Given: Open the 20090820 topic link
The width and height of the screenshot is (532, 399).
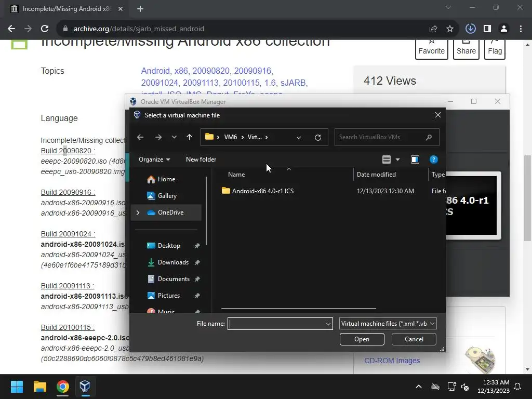Looking at the screenshot, I should [211, 71].
